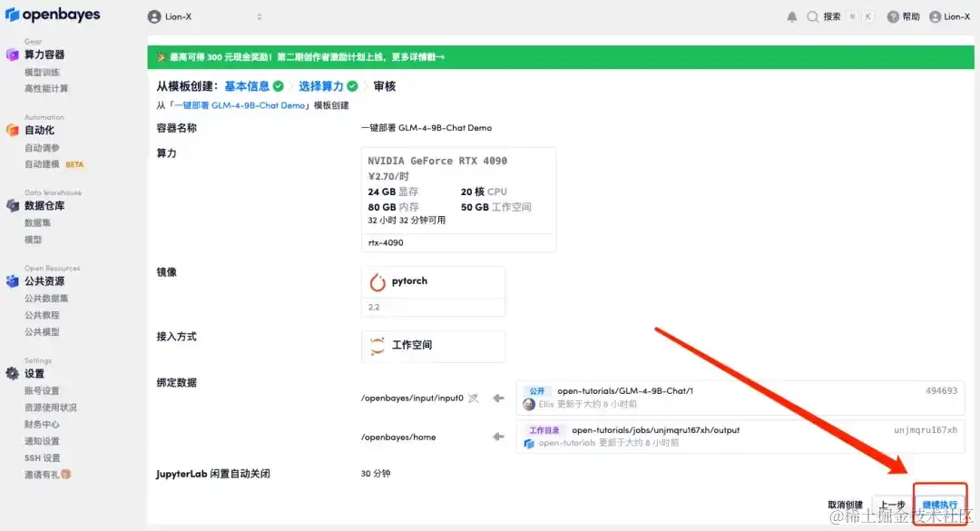
Task: Open 通知设置 in sidebar
Action: click(42, 441)
